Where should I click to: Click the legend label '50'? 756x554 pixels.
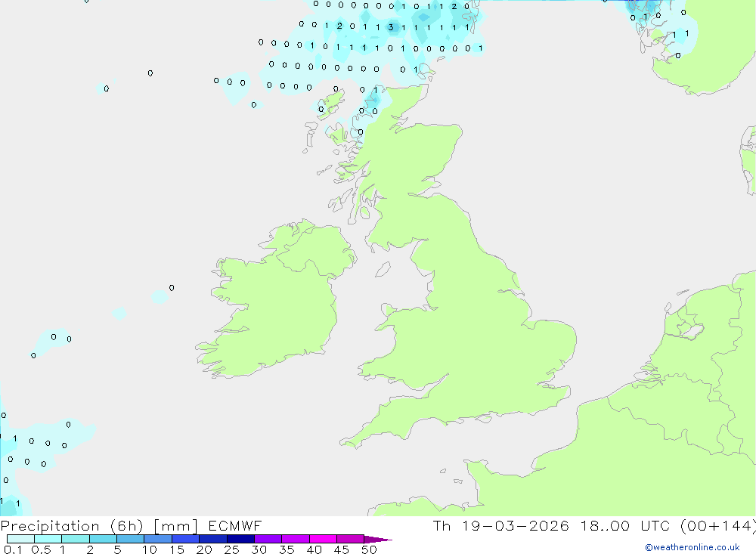[x=368, y=549]
